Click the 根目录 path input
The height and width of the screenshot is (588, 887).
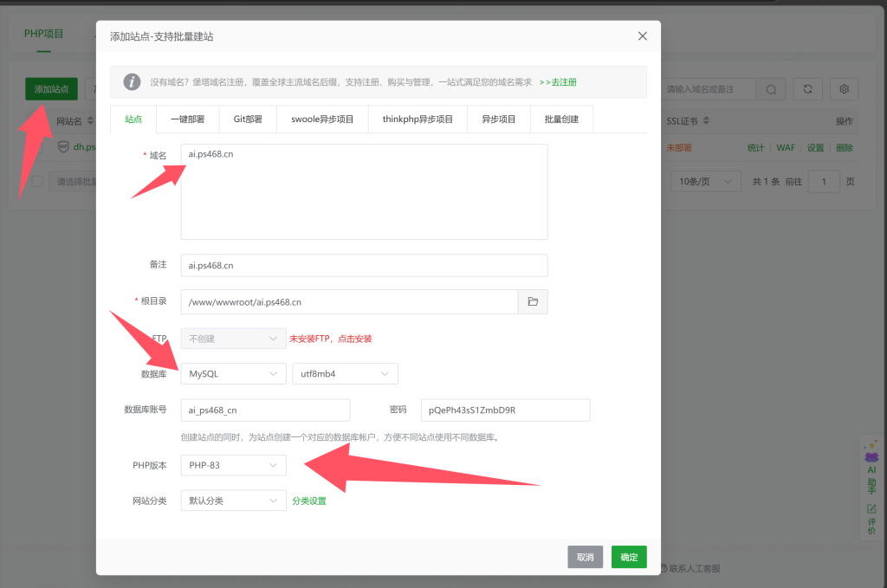[350, 302]
